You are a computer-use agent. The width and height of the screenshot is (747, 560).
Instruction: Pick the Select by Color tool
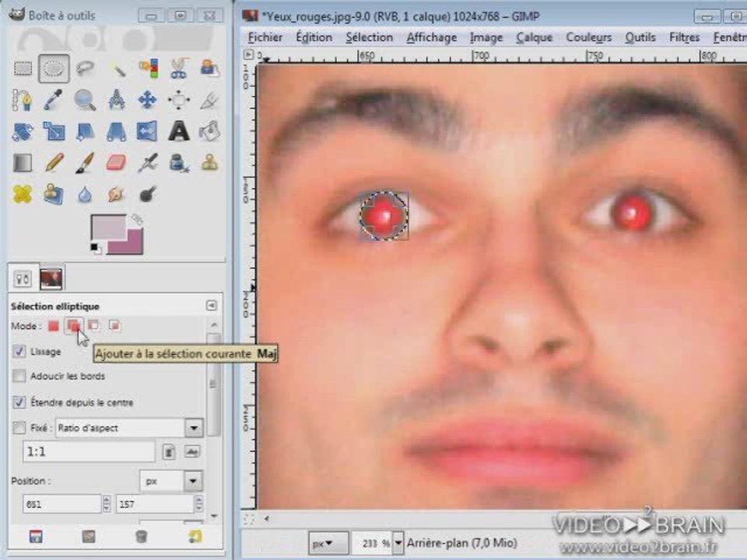[148, 68]
